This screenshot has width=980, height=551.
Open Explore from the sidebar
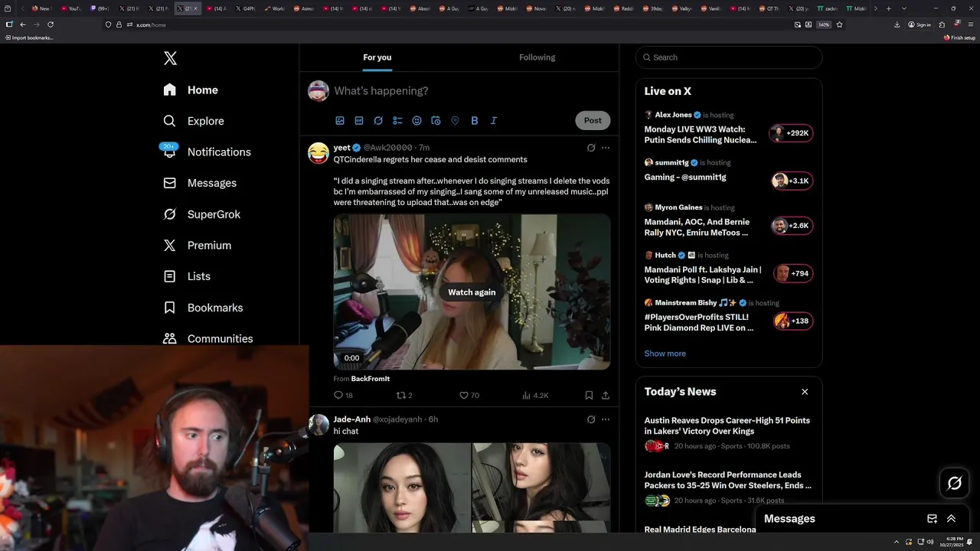194,121
